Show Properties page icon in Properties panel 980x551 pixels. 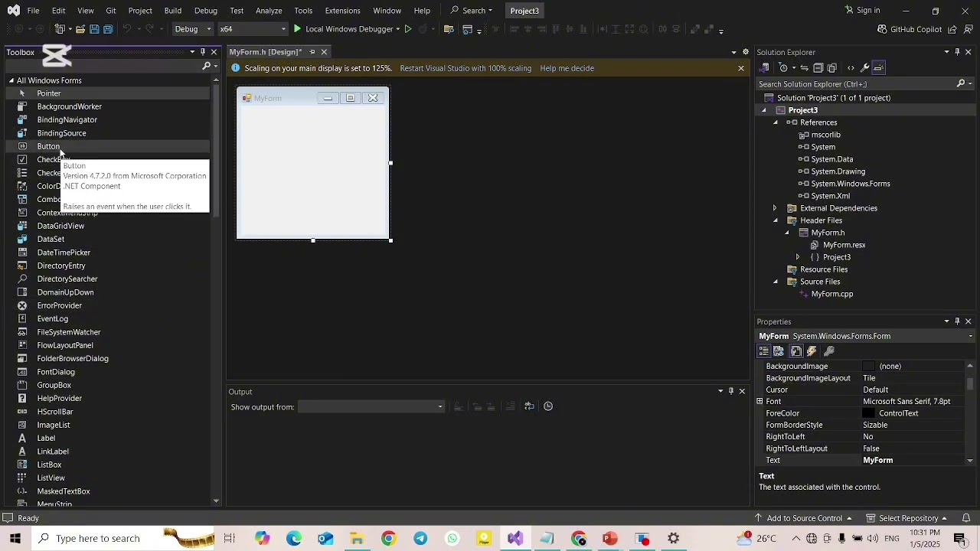click(x=796, y=351)
